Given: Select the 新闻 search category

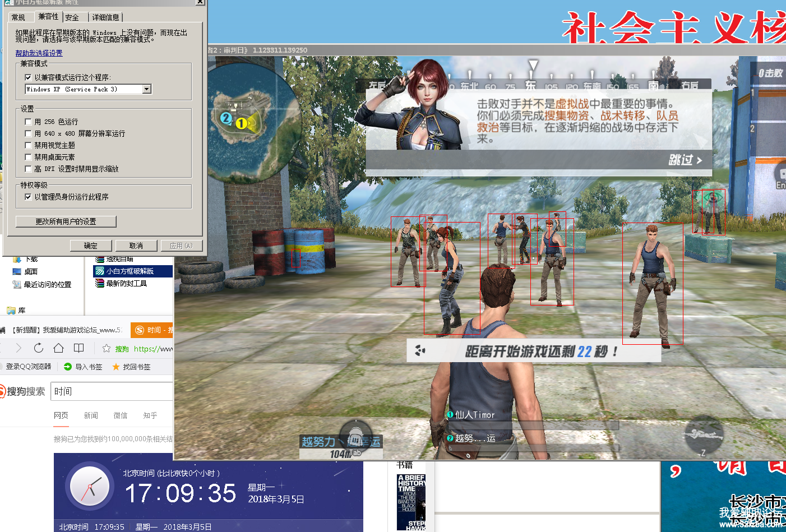Looking at the screenshot, I should pyautogui.click(x=91, y=415).
